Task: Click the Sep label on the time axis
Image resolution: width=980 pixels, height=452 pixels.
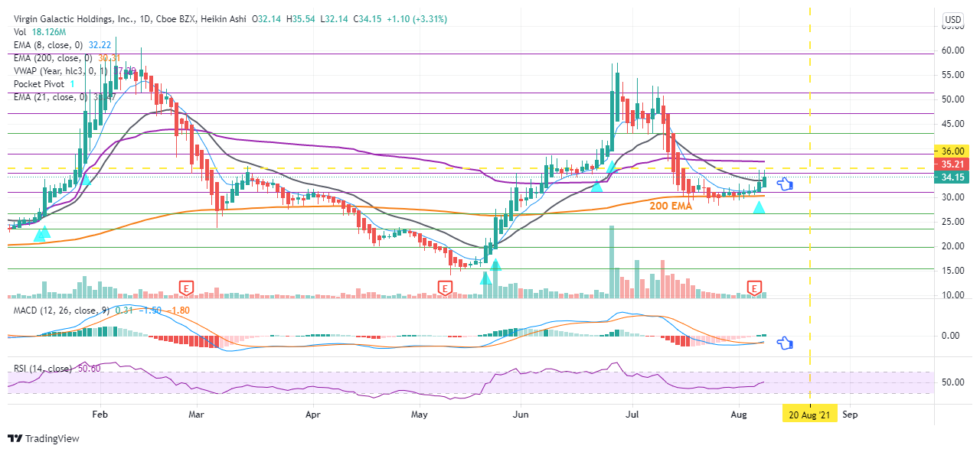Action: (850, 415)
